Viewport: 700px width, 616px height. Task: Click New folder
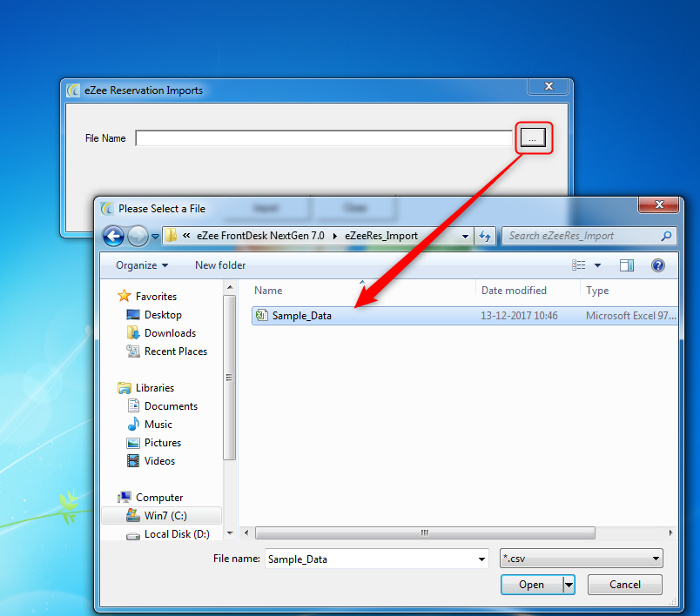tap(220, 265)
